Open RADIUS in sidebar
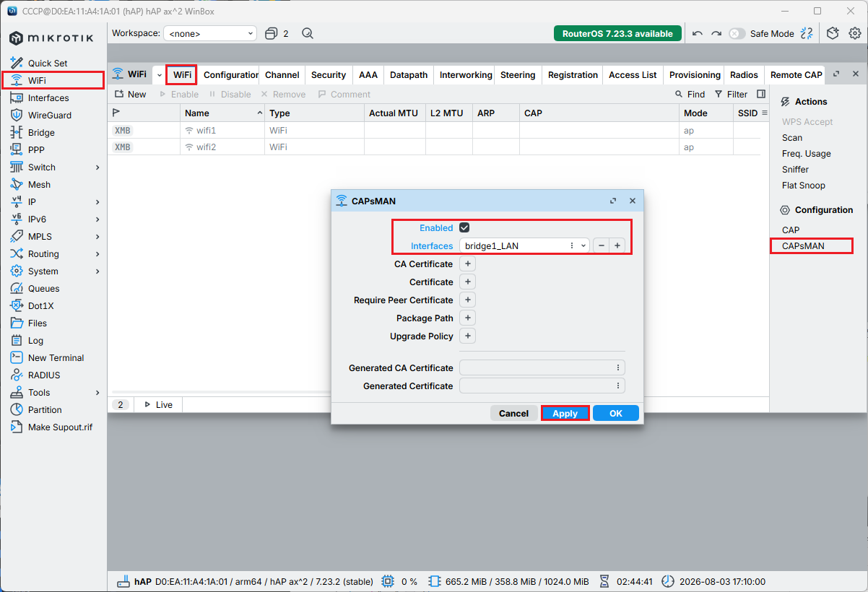Screen dimensions: 868x592 click(44, 375)
